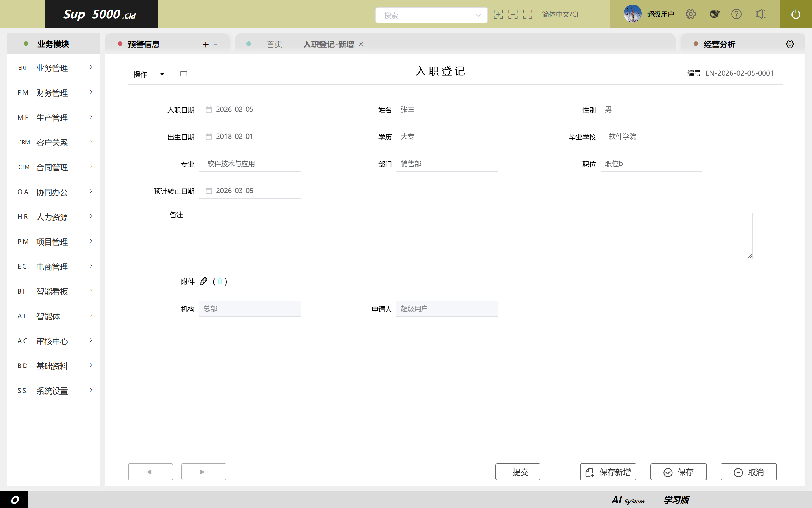Switch language via 简体中文/CH
Screen dimensions: 812x508
562,14
